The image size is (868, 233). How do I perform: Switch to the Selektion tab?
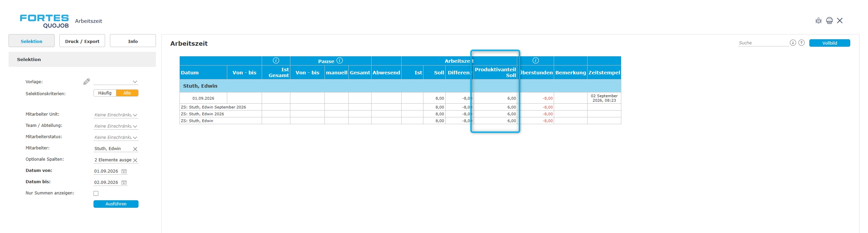[x=31, y=41]
